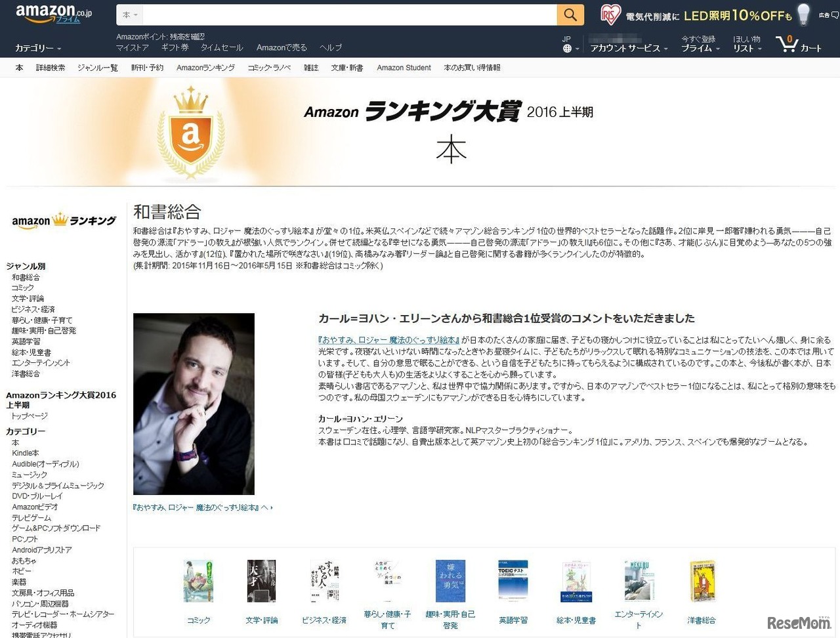Open the 本 search category selector
This screenshot has height=638, width=840.
(129, 14)
